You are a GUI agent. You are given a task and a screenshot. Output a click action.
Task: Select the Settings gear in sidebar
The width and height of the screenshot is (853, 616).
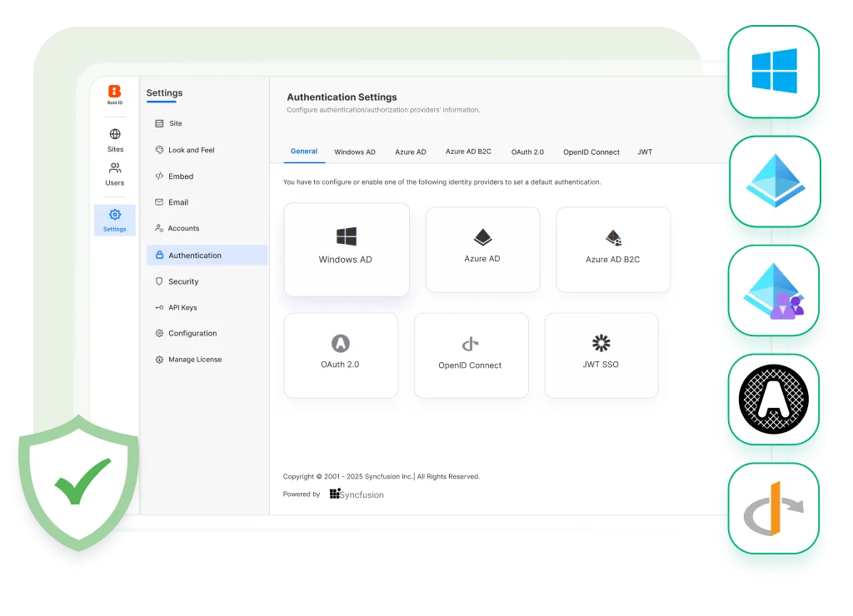pos(115,215)
